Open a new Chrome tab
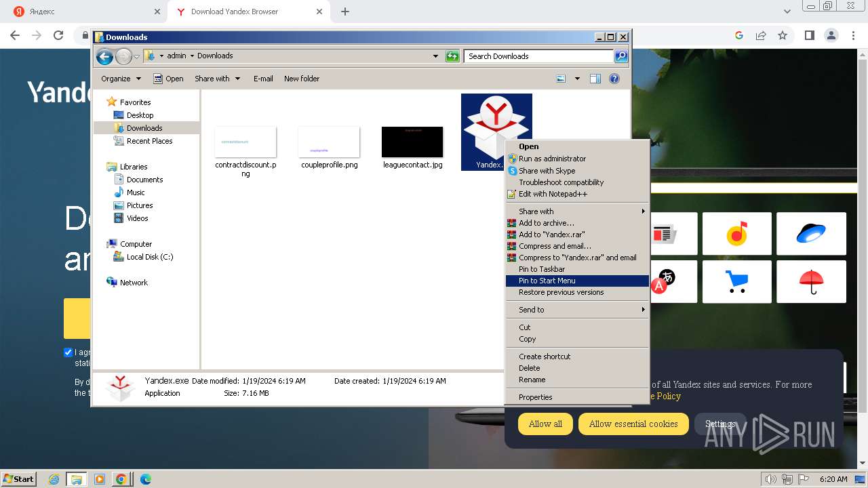Screen dimensions: 868x488 pyautogui.click(x=345, y=12)
